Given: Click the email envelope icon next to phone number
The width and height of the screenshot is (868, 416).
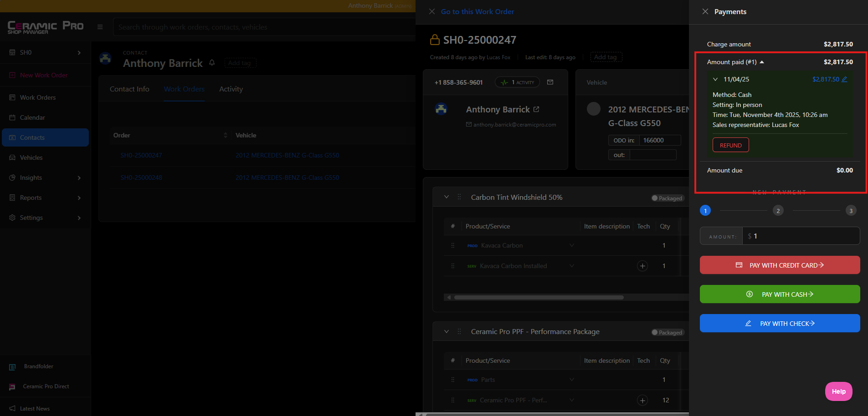Looking at the screenshot, I should (550, 82).
